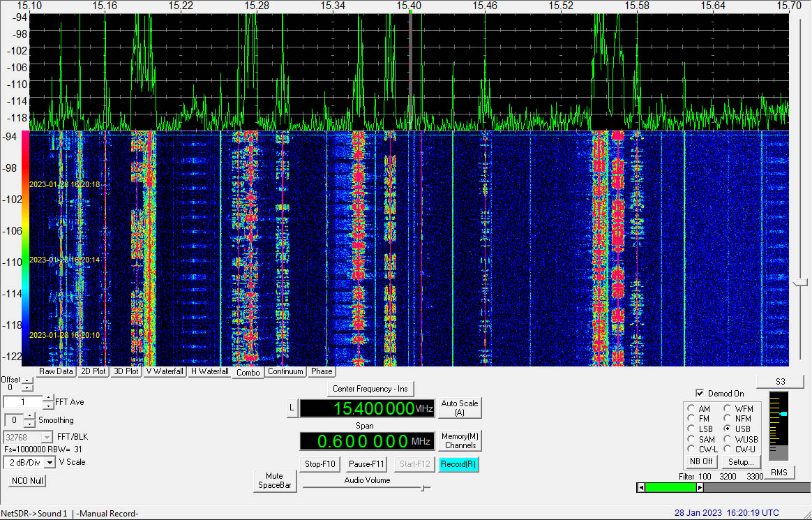Select AM demodulation mode
This screenshot has height=520, width=812.
691,408
